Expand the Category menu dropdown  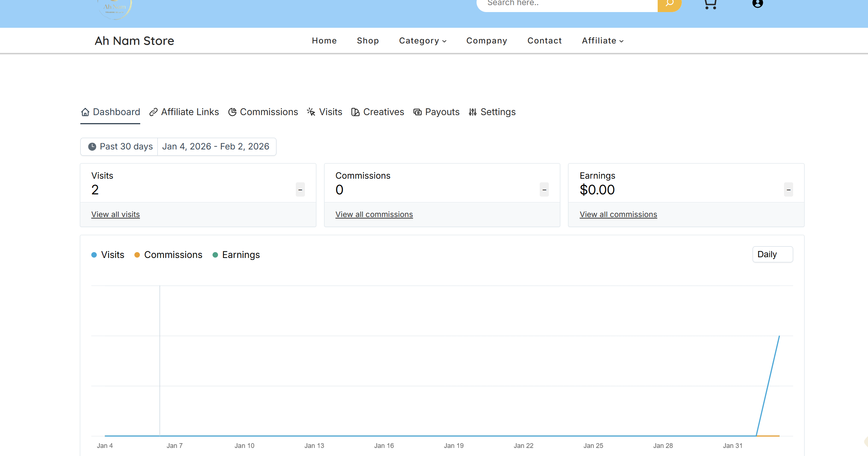click(422, 41)
